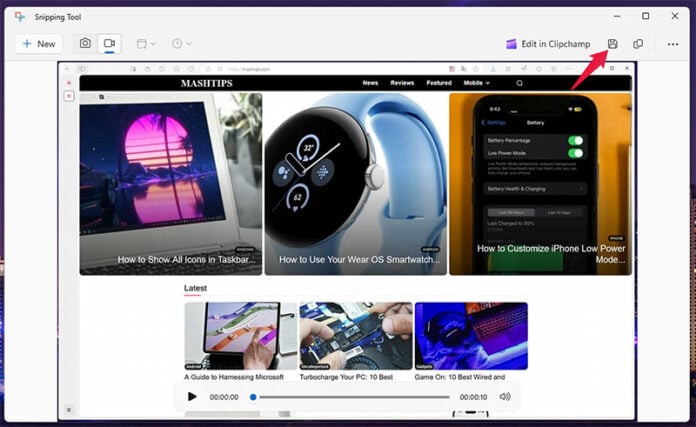Open recording with Edit in Clipchamp
This screenshot has width=696, height=427.
coord(562,44)
